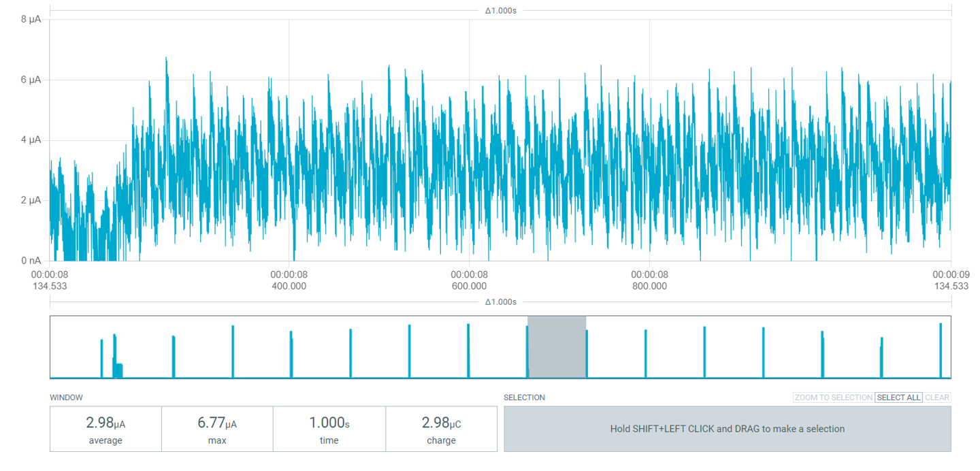This screenshot has width=980, height=471.
Task: Click the 0 nA y-axis label
Action: click(x=31, y=261)
